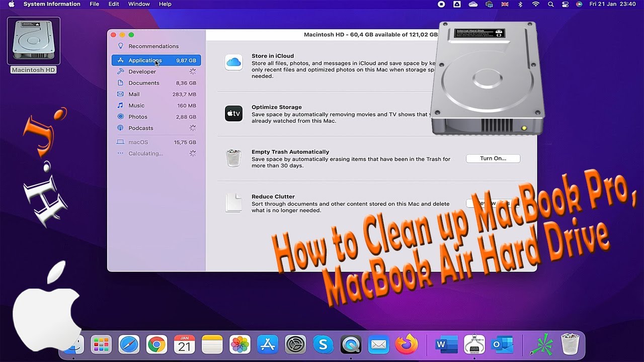Open the System Information menu

point(52,4)
